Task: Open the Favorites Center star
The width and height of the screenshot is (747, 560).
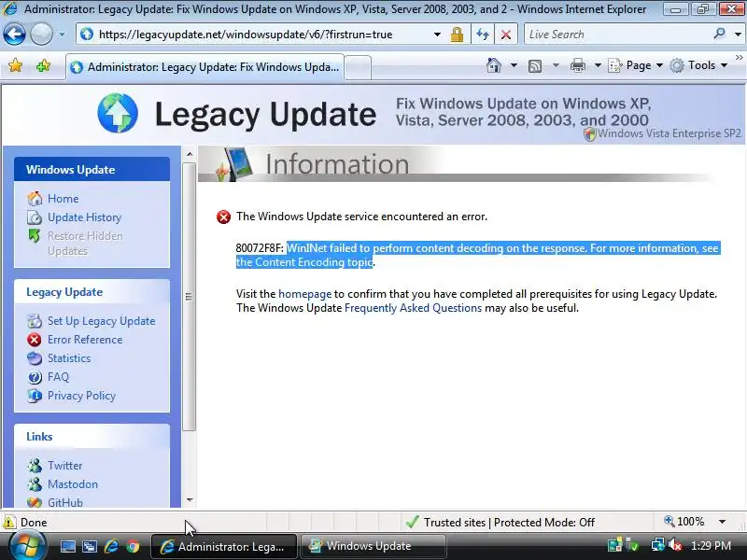Action: 15,65
